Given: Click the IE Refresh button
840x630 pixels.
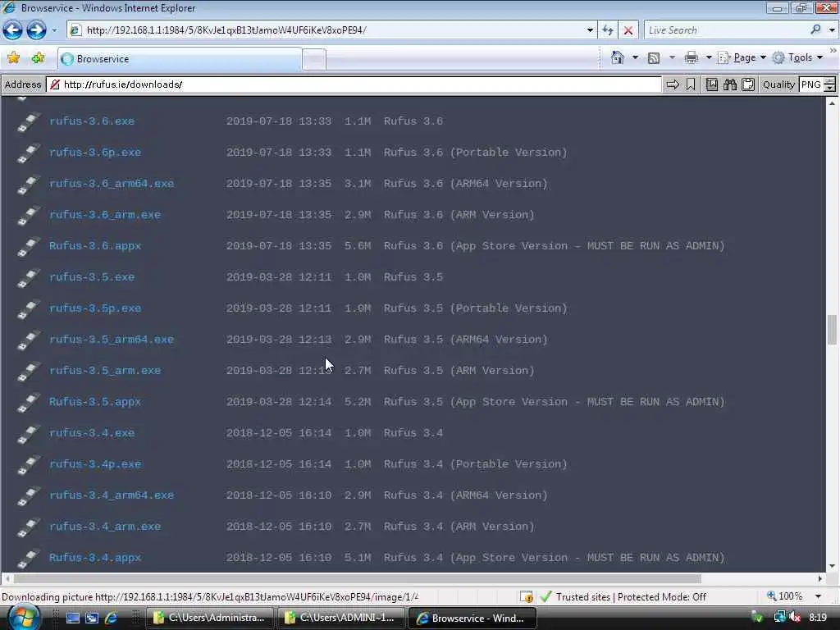Looking at the screenshot, I should (x=608, y=30).
